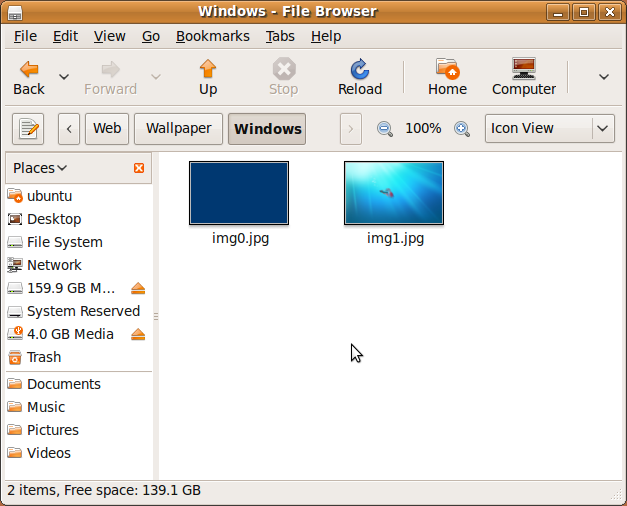Click the Back arrow icon
This screenshot has height=506, width=627.
29,69
